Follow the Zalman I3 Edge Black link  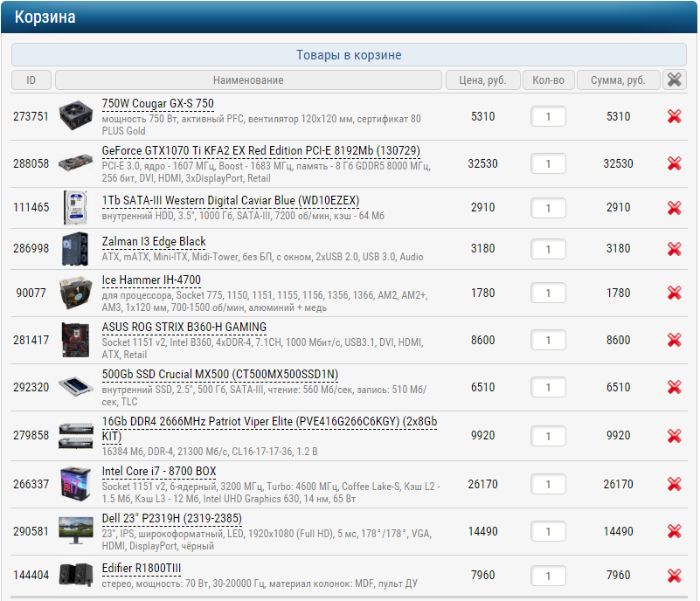pyautogui.click(x=154, y=242)
